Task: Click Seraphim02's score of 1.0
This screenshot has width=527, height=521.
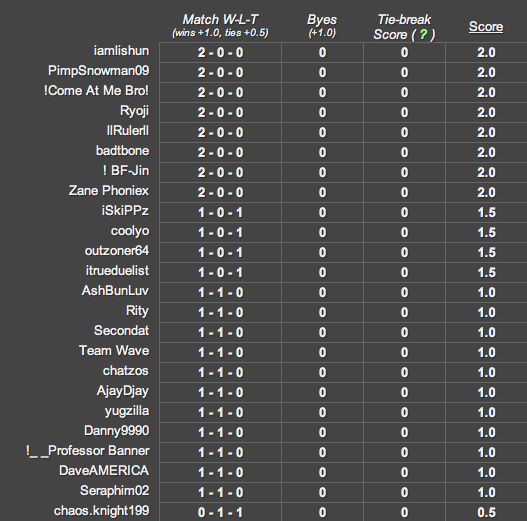Action: point(486,492)
